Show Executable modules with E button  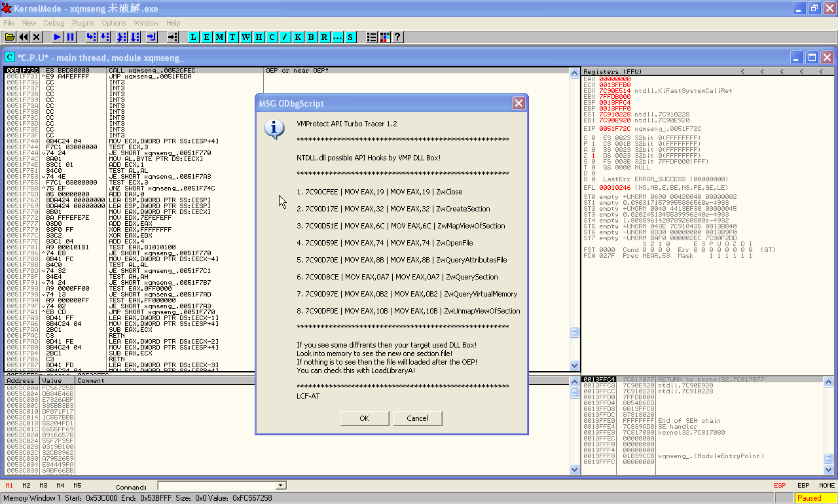(206, 37)
